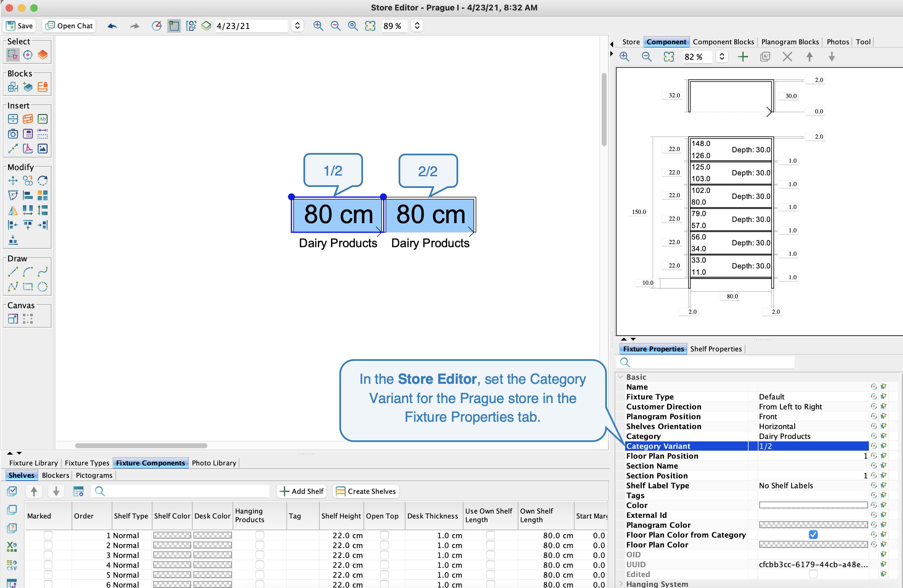Viewport: 903px width, 588px height.
Task: Click the Zoom Out icon in the main toolbar
Action: 335,26
